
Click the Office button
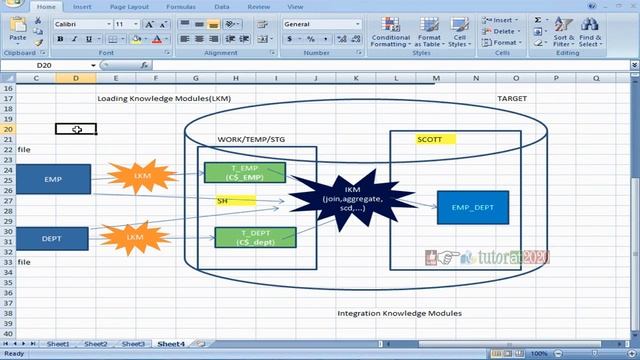click(x=14, y=3)
